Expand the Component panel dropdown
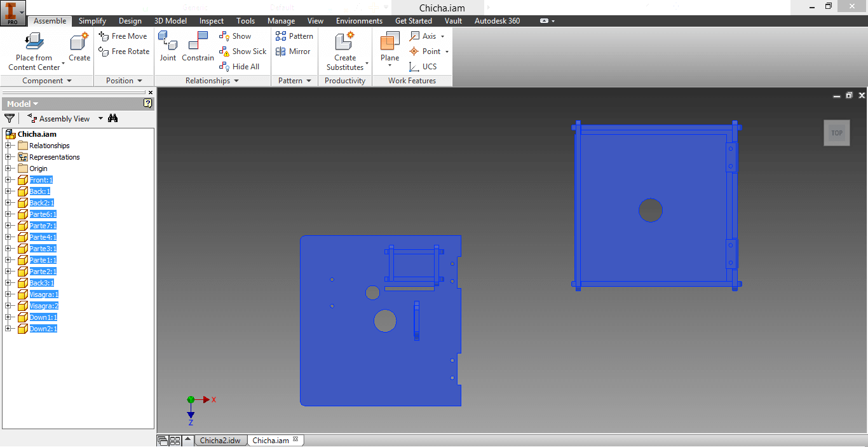The height and width of the screenshot is (447, 868). coord(69,81)
